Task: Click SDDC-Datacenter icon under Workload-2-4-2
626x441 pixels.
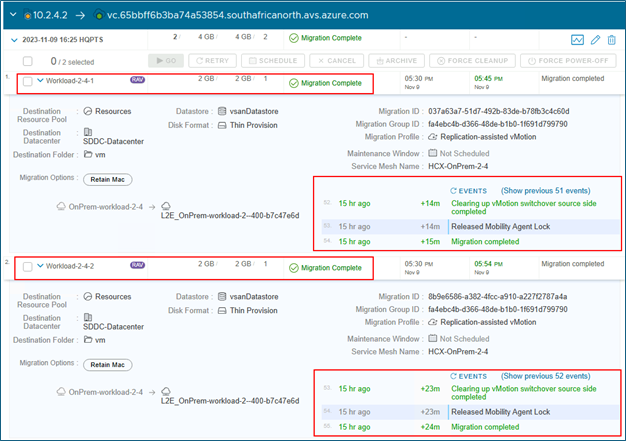Action: tap(88, 317)
